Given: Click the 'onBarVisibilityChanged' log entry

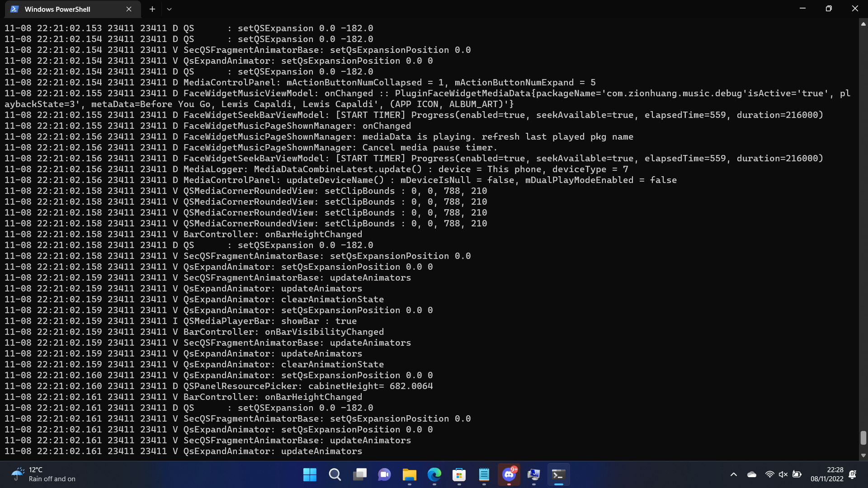Looking at the screenshot, I should click(x=194, y=332).
